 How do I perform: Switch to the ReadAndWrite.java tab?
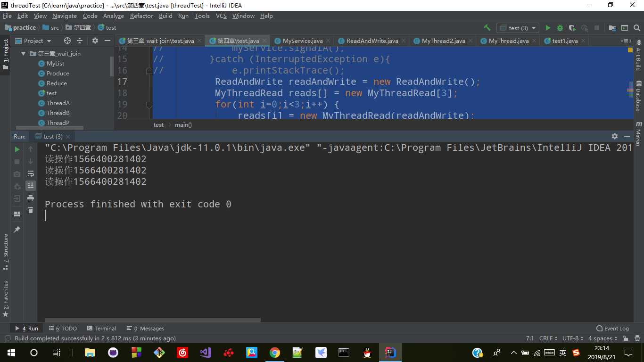click(372, 41)
